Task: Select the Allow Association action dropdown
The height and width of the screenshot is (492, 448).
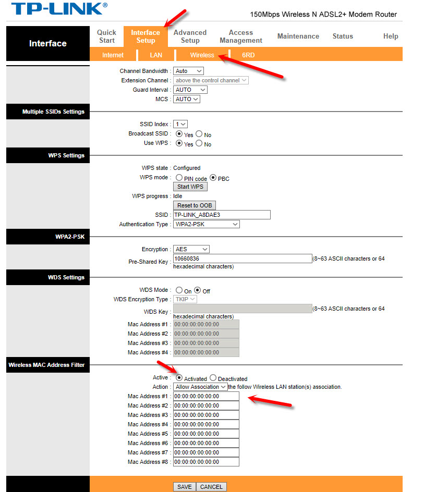Action: pyautogui.click(x=200, y=387)
